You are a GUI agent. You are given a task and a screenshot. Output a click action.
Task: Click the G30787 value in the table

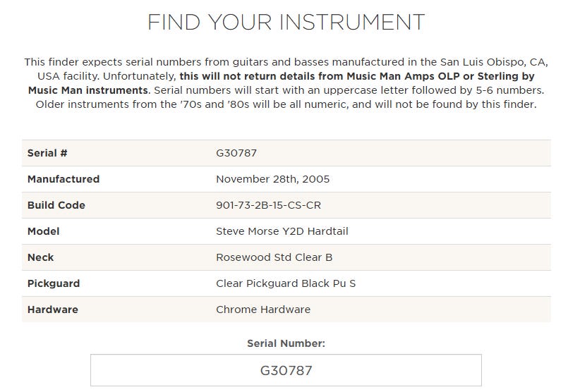pyautogui.click(x=236, y=153)
